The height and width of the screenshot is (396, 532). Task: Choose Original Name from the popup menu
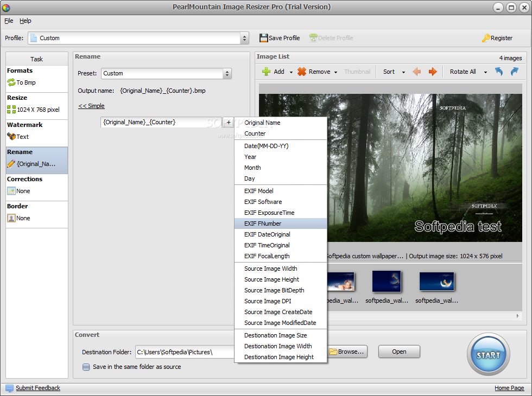coord(281,123)
